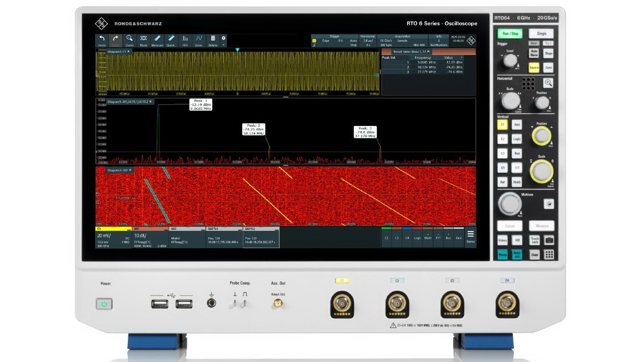Open toolbar settings gear
The width and height of the screenshot is (644, 362).
(223, 38)
